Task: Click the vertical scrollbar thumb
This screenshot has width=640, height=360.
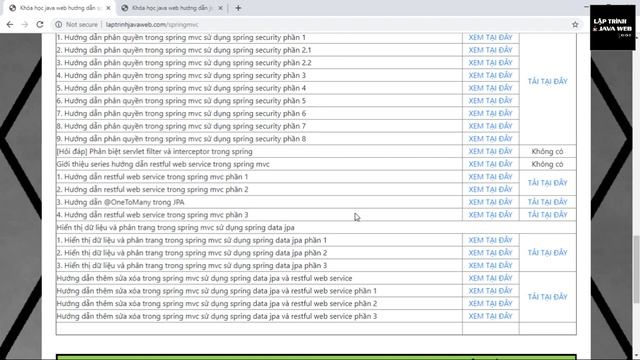Action: [636, 269]
